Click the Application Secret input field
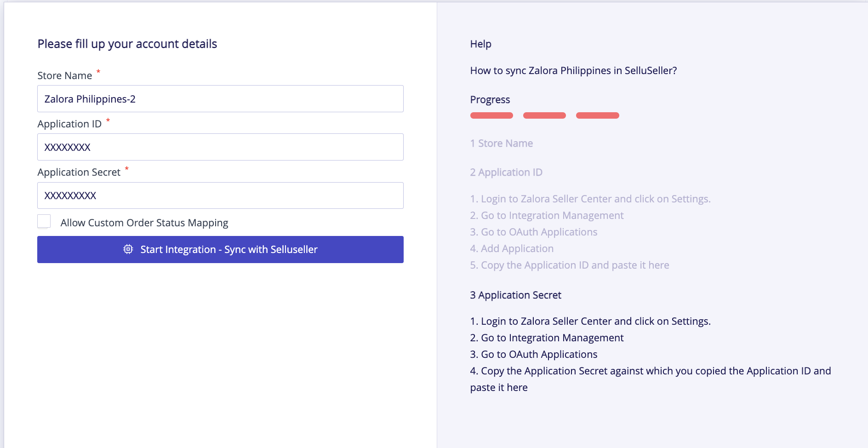The width and height of the screenshot is (868, 448). coord(220,195)
